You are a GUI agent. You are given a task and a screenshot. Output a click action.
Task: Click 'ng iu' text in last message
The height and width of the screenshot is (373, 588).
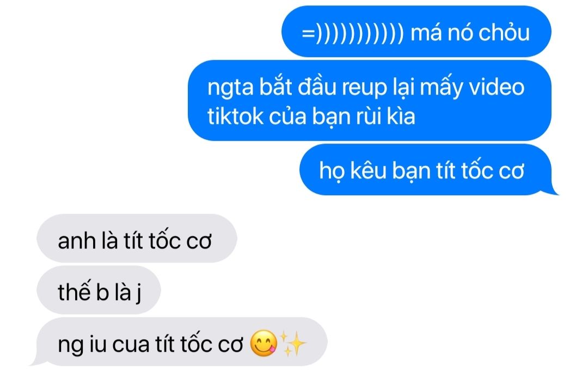82,345
